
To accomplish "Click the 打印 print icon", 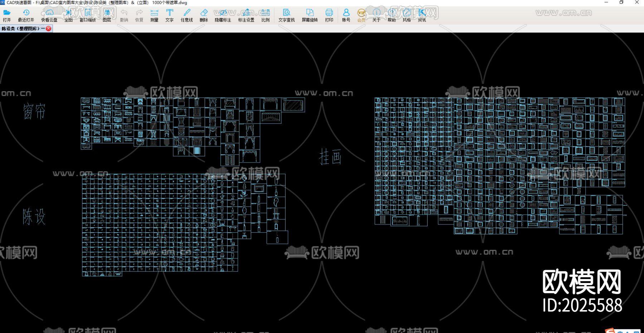I will (x=329, y=15).
